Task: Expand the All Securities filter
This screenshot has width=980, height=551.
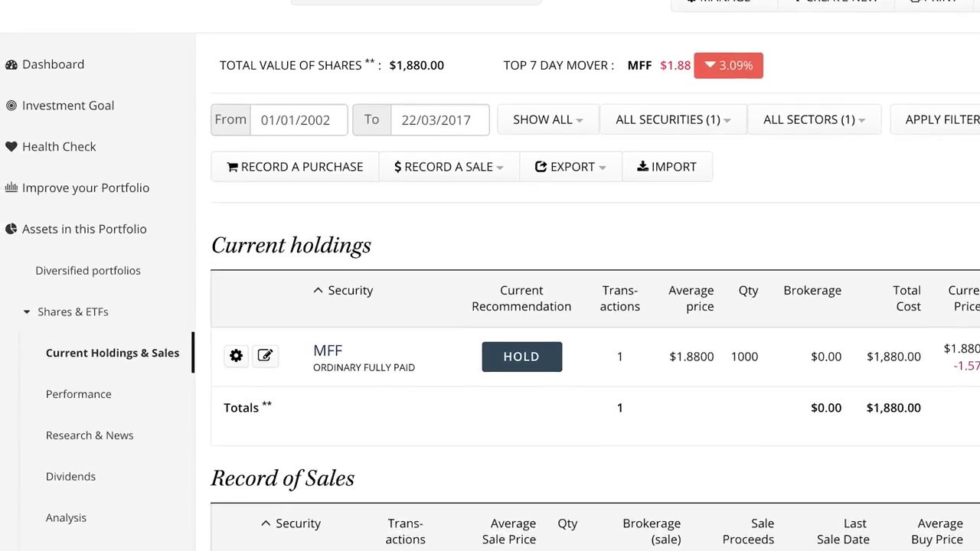Action: coord(672,120)
